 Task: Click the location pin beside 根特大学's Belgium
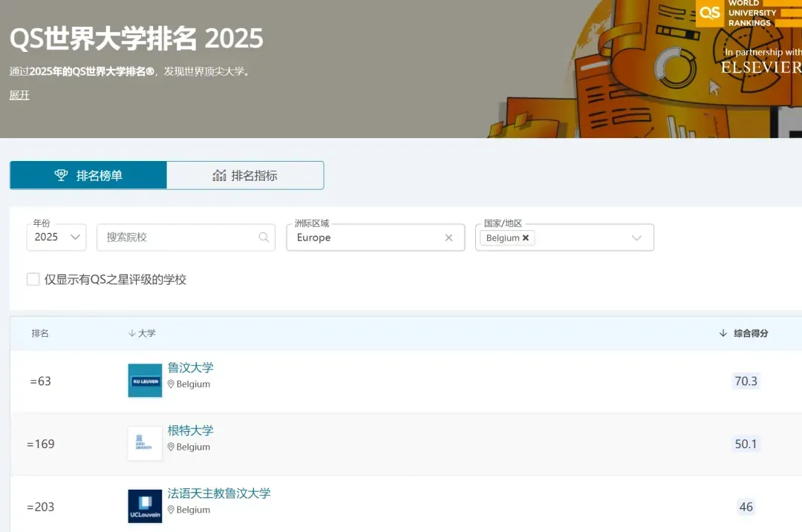[x=171, y=447]
